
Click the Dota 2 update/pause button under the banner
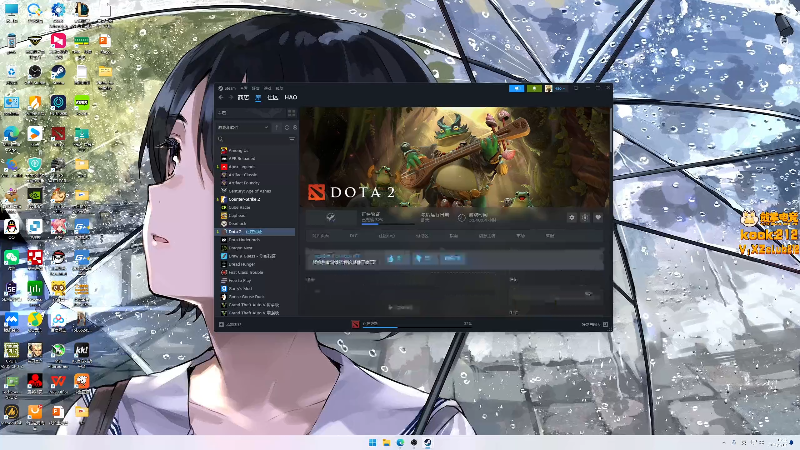pyautogui.click(x=331, y=218)
